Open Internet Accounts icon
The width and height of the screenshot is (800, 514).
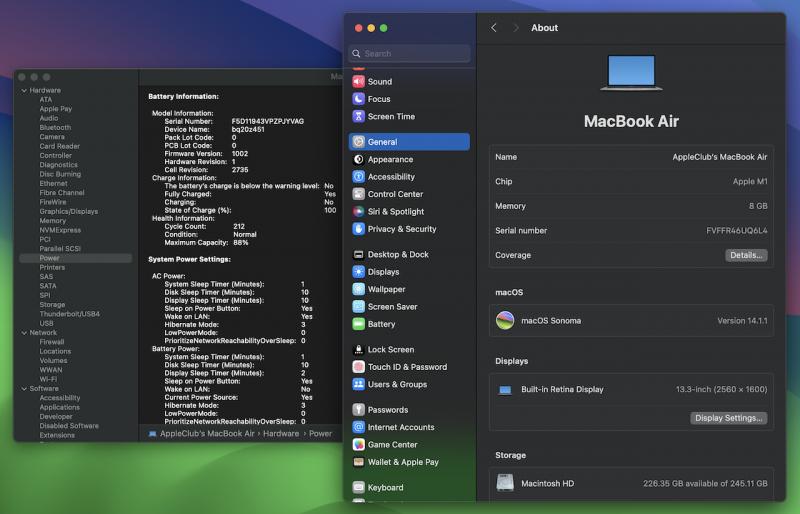359,427
